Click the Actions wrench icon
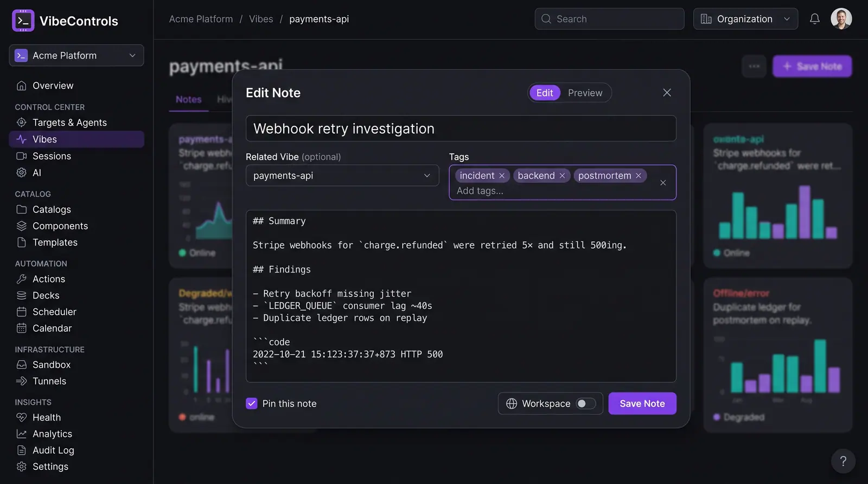 coord(22,279)
